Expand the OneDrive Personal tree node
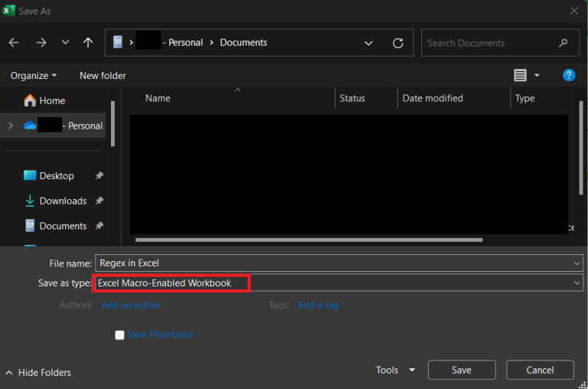 coord(11,126)
